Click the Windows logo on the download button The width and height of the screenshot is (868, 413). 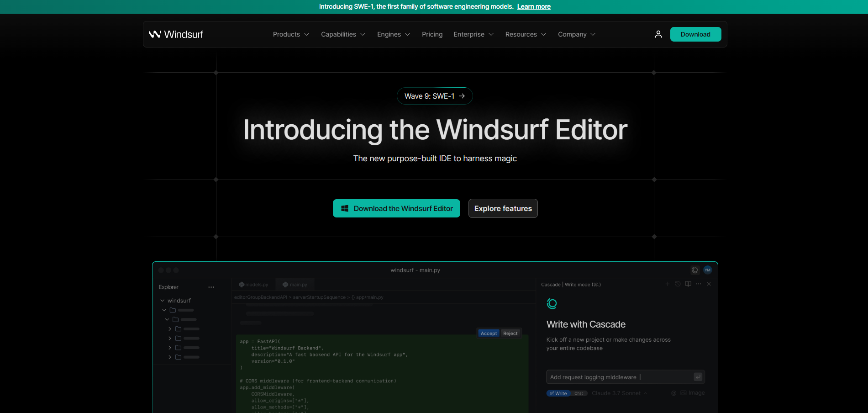point(345,208)
